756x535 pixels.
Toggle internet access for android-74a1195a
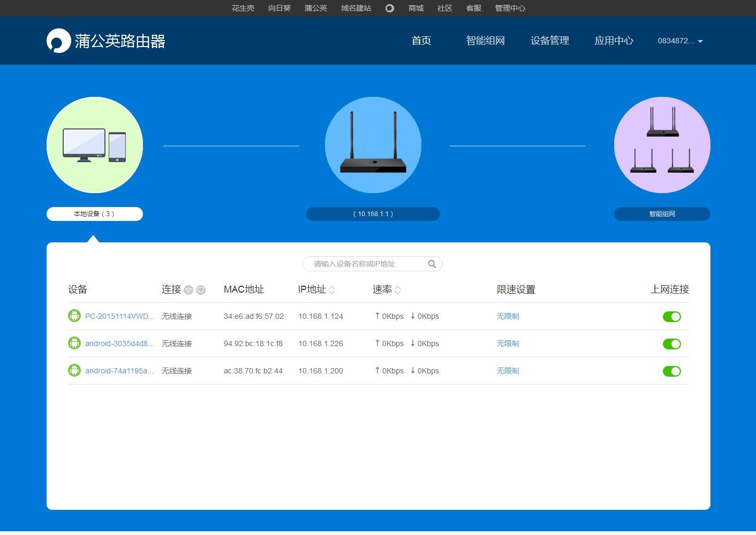coord(672,371)
